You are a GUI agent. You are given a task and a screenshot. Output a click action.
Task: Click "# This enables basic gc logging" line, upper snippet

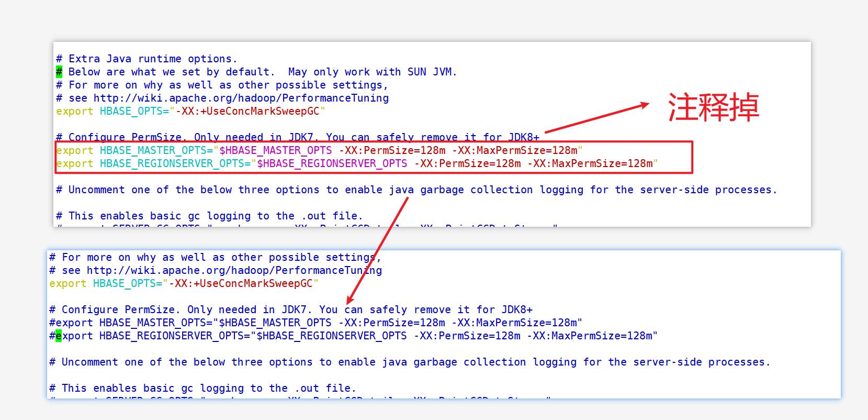[209, 216]
